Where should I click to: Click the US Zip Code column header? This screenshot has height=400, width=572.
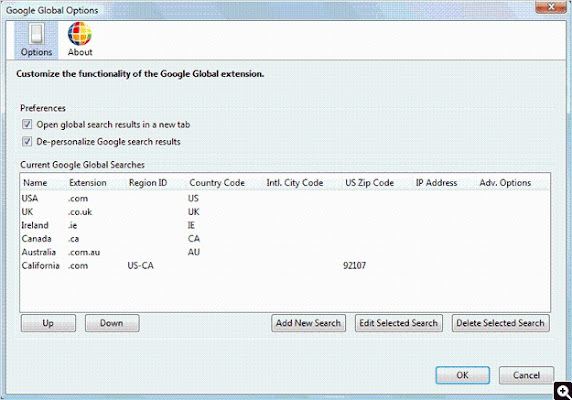tap(369, 183)
